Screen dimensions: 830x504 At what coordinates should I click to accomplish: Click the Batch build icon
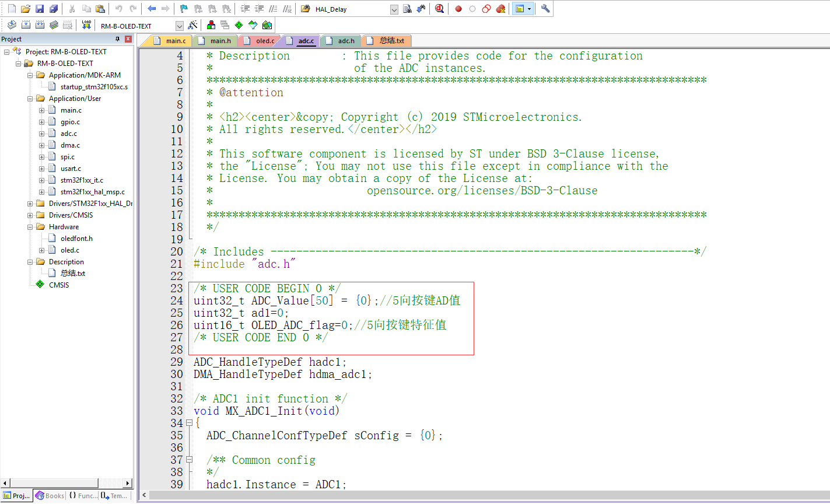pyautogui.click(x=54, y=25)
